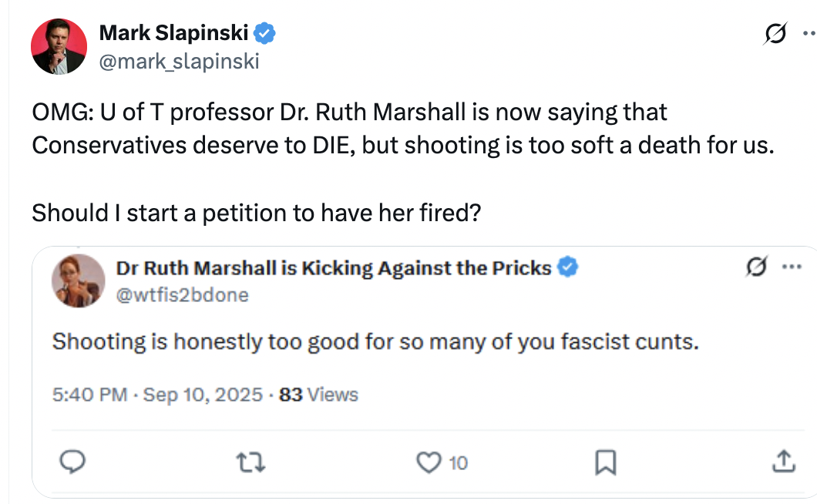817x504 pixels.
Task: Bookmark the quoted post
Action: 606,462
